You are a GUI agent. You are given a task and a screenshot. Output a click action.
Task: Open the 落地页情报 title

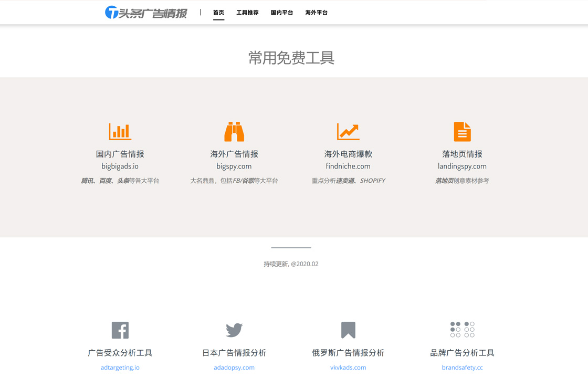tap(463, 154)
